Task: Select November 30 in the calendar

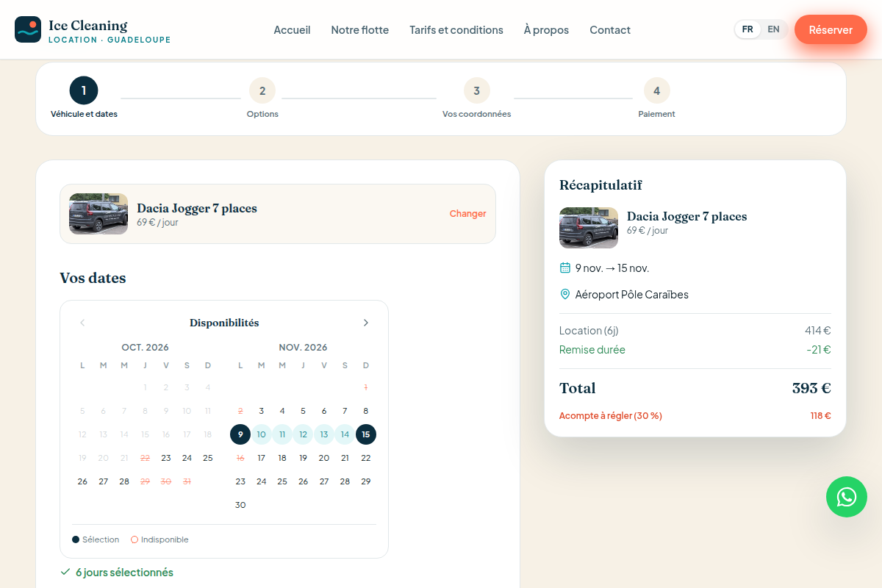Action: pos(240,505)
